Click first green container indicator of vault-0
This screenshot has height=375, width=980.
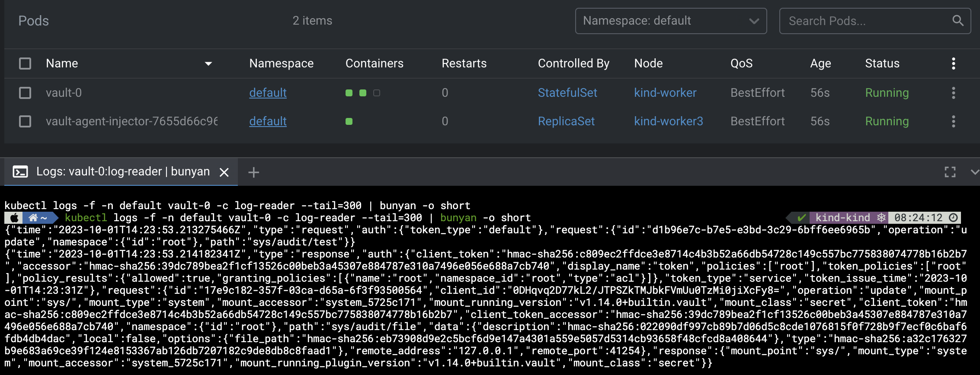[349, 93]
